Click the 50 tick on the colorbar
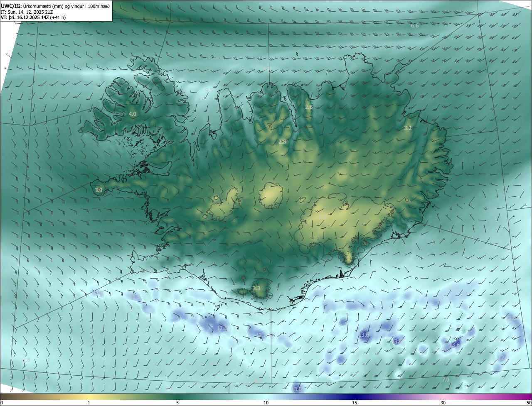 [529, 403]
